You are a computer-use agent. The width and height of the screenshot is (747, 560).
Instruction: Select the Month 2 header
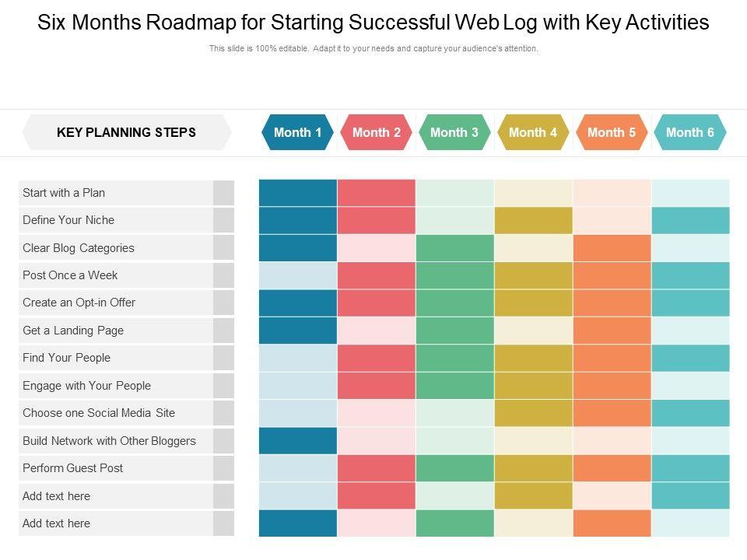[x=376, y=132]
